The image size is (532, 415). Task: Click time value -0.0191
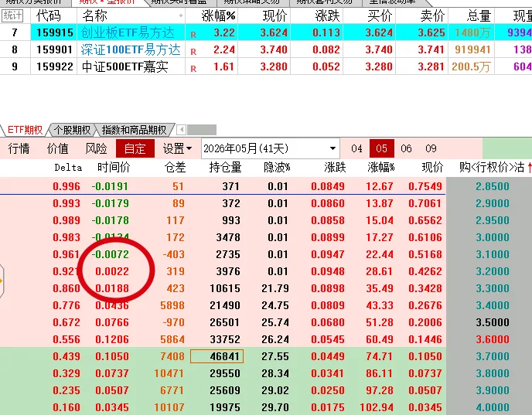pyautogui.click(x=110, y=186)
